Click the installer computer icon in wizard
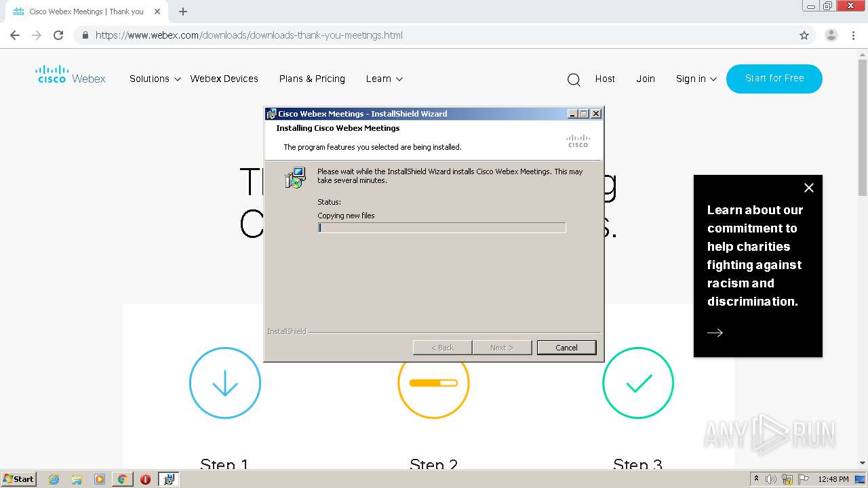Viewport: 868px width, 488px height. (295, 178)
